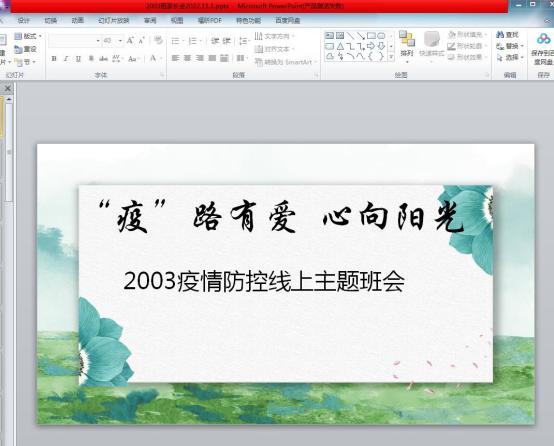
Task: Switch to the Animations (动画) tab
Action: [x=78, y=20]
